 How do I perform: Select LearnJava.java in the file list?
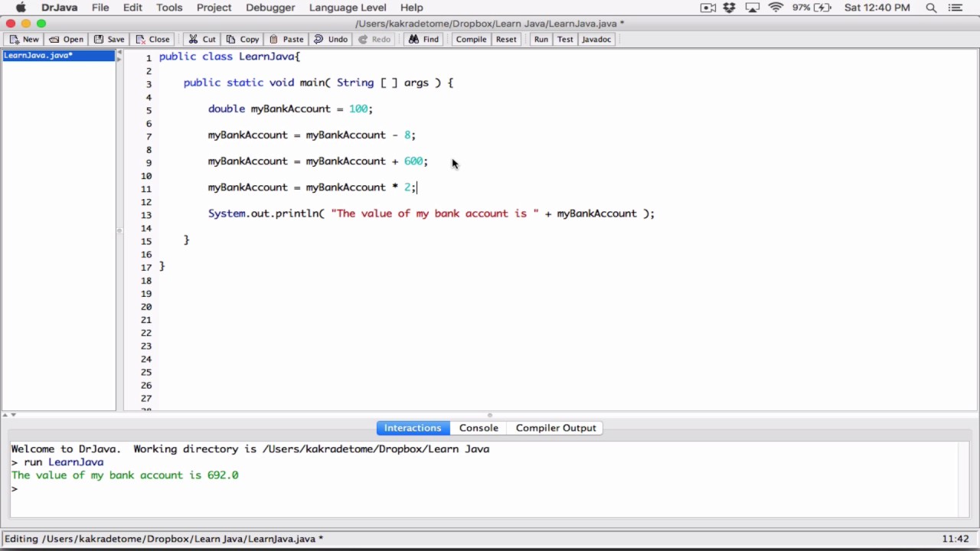click(58, 55)
